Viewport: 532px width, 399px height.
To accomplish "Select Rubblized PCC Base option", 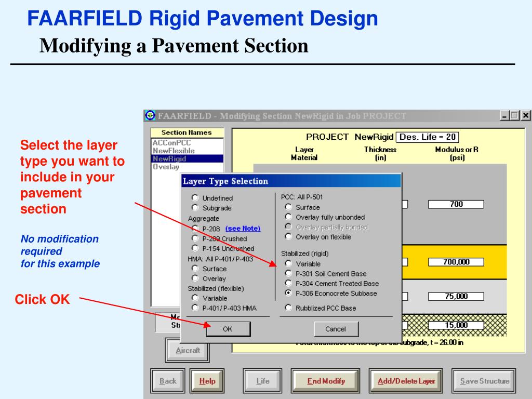I will [x=288, y=308].
